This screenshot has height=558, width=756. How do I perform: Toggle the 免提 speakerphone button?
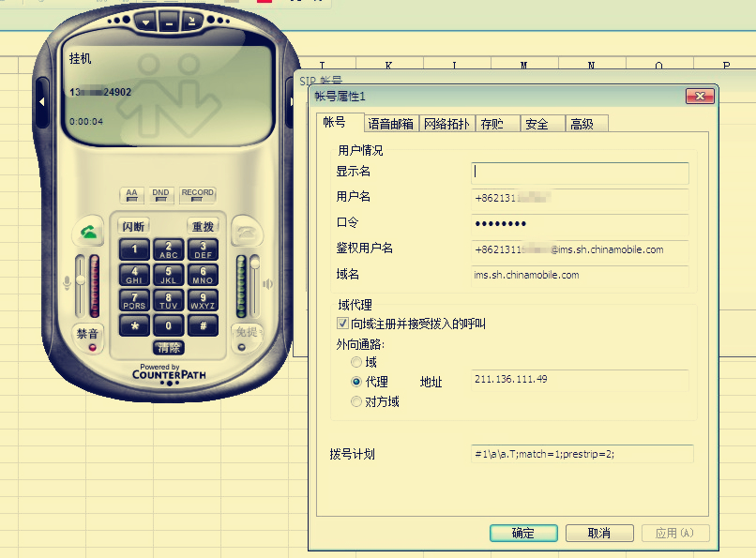247,338
